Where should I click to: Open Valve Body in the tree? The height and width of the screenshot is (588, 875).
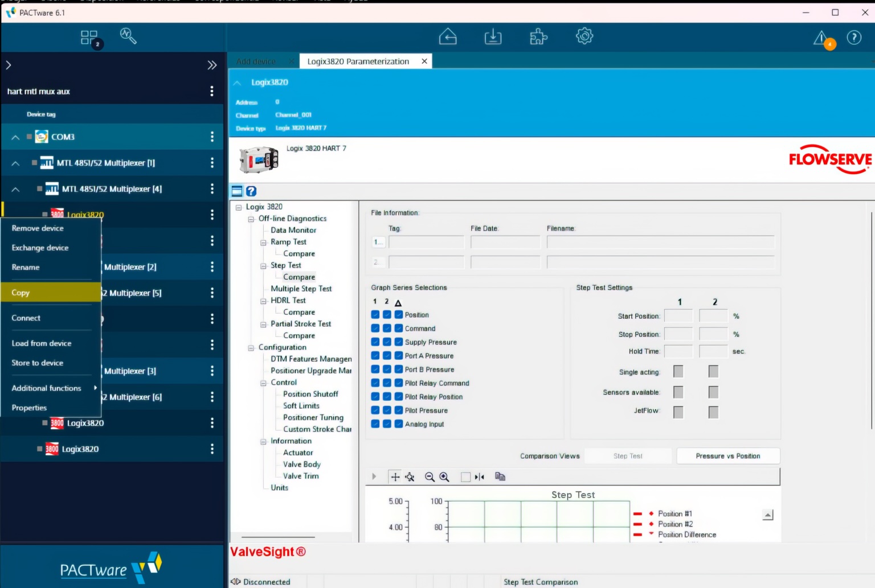coord(301,464)
